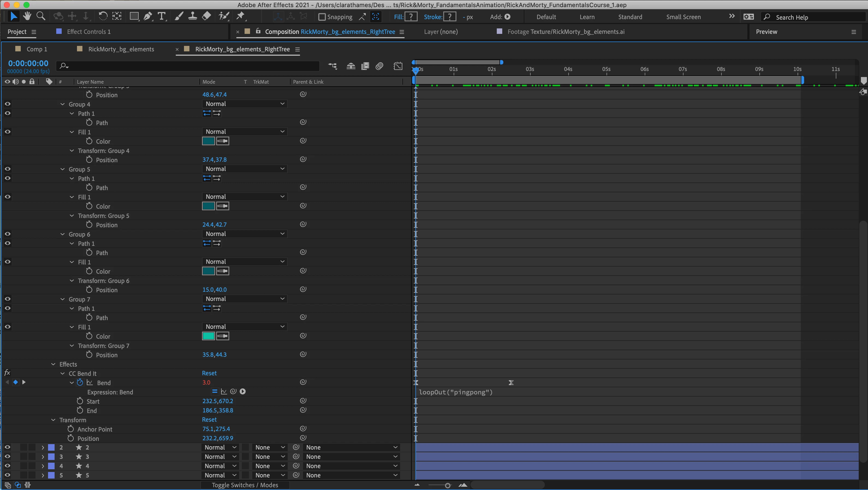Screen dimensions: 868x490
Task: Hide Group 4 visibility eye
Action: [x=7, y=104]
